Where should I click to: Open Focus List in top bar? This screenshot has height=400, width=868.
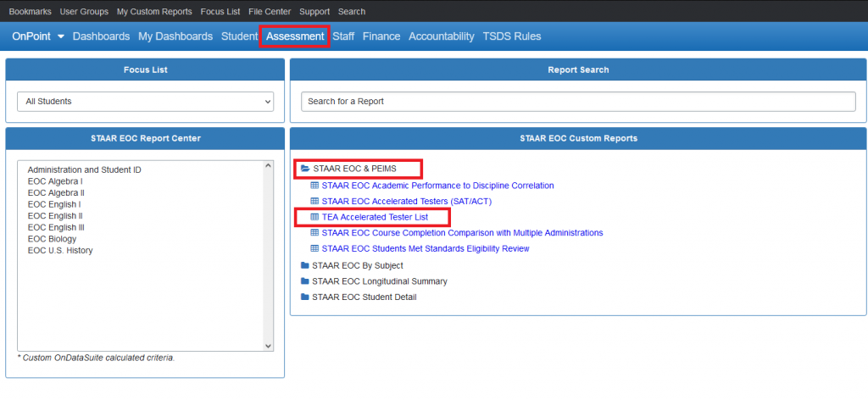(220, 11)
